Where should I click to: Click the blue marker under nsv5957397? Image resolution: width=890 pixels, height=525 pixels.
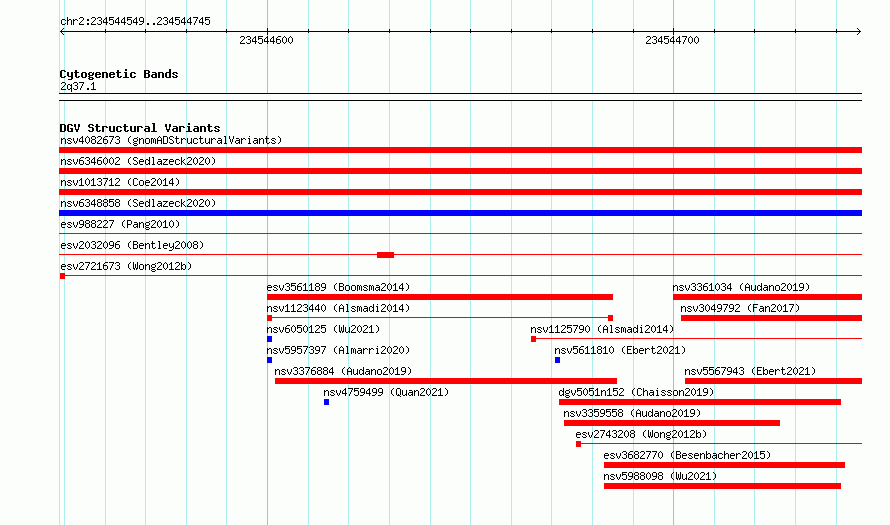pyautogui.click(x=270, y=360)
